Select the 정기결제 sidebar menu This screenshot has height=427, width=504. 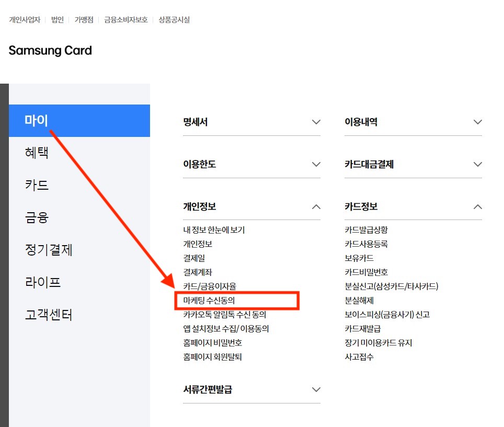(x=49, y=250)
